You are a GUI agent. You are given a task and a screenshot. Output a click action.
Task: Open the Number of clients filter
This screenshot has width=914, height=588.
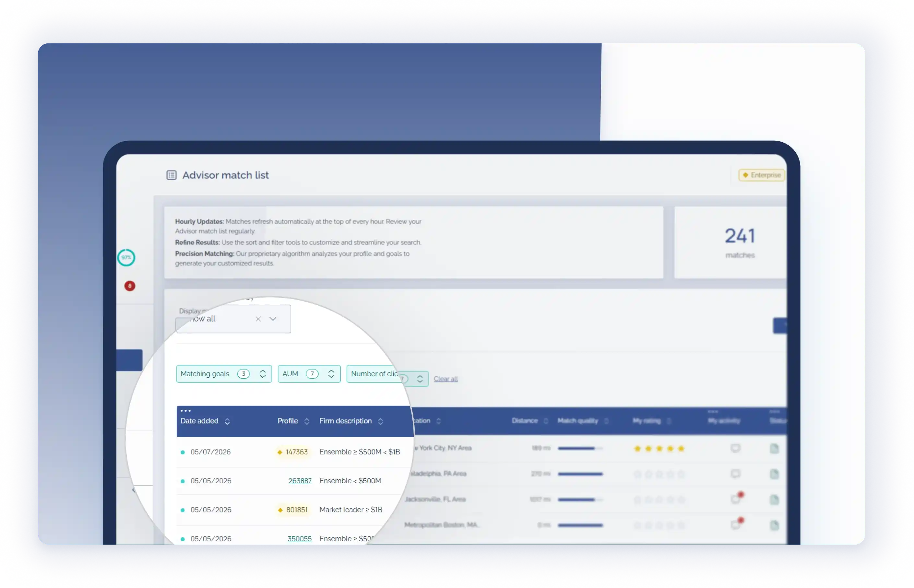374,374
